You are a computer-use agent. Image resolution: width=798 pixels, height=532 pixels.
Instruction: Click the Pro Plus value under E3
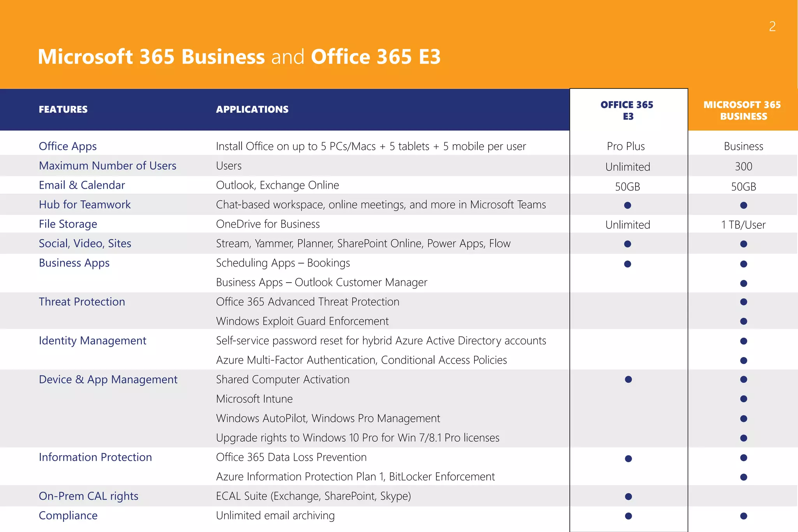[626, 146]
